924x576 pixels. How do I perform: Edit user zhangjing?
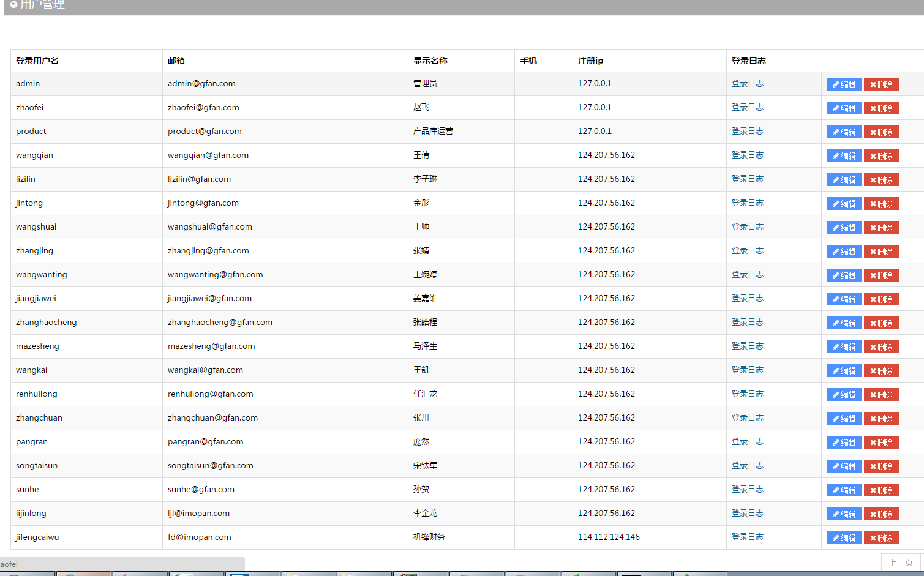point(844,252)
